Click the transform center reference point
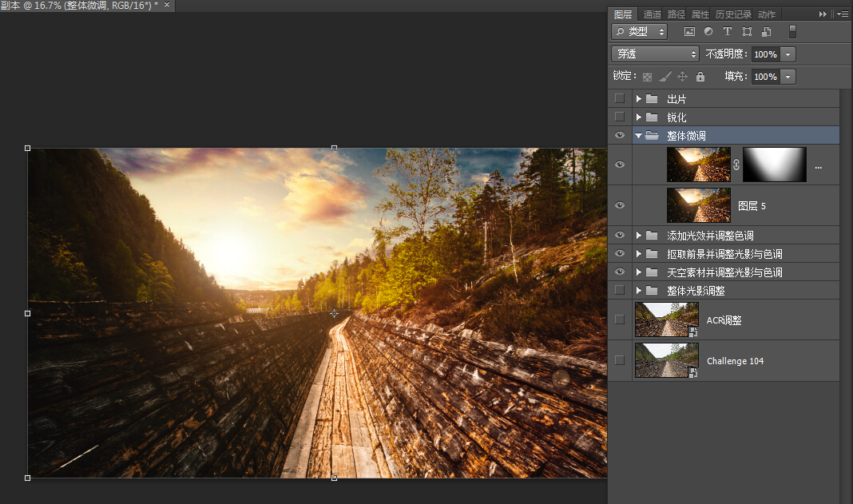The width and height of the screenshot is (853, 504). pos(334,314)
